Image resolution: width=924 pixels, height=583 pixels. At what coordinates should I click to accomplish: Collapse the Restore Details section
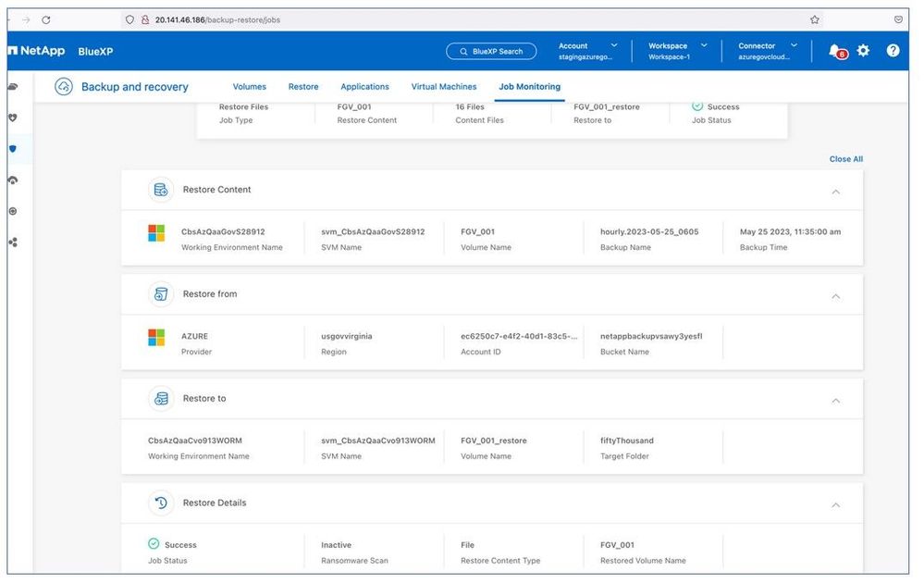pos(835,505)
